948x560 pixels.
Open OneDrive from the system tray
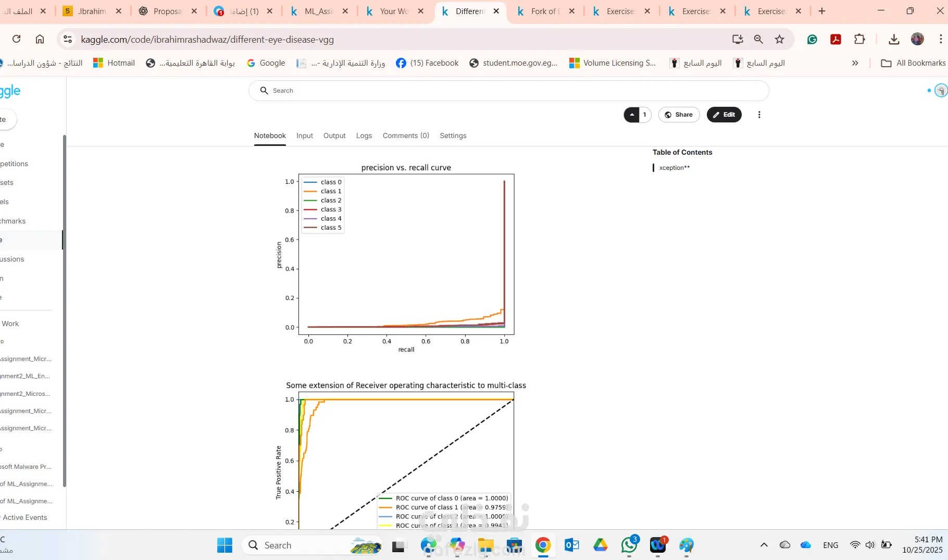click(x=806, y=545)
